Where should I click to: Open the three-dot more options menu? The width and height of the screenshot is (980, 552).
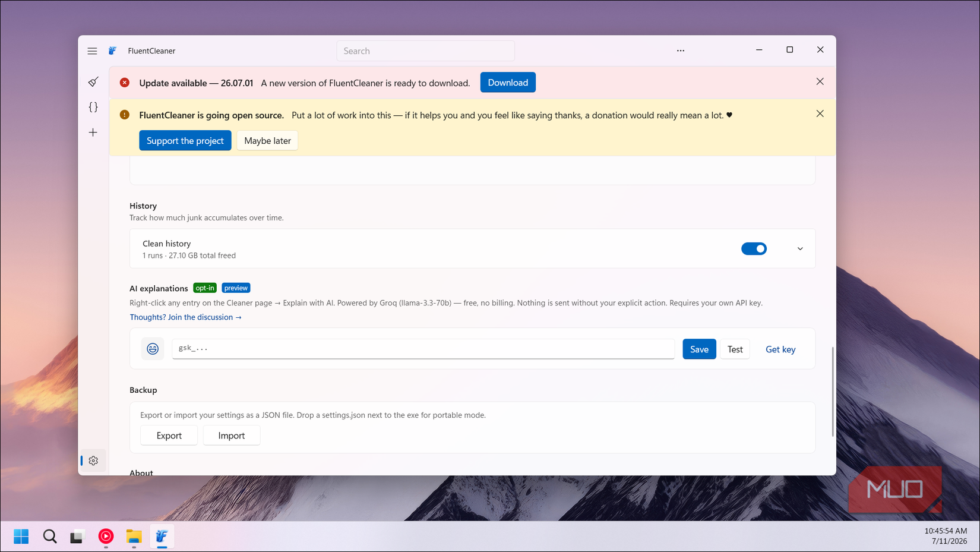pyautogui.click(x=681, y=51)
